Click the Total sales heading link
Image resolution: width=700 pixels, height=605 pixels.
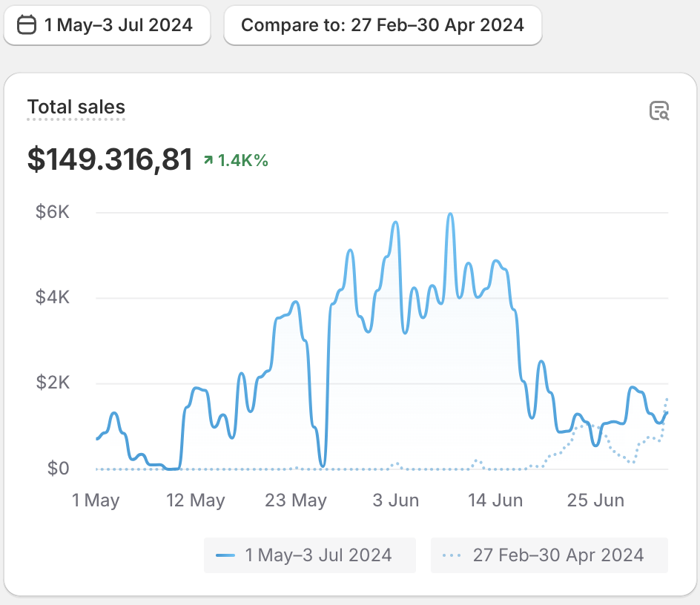pyautogui.click(x=76, y=108)
